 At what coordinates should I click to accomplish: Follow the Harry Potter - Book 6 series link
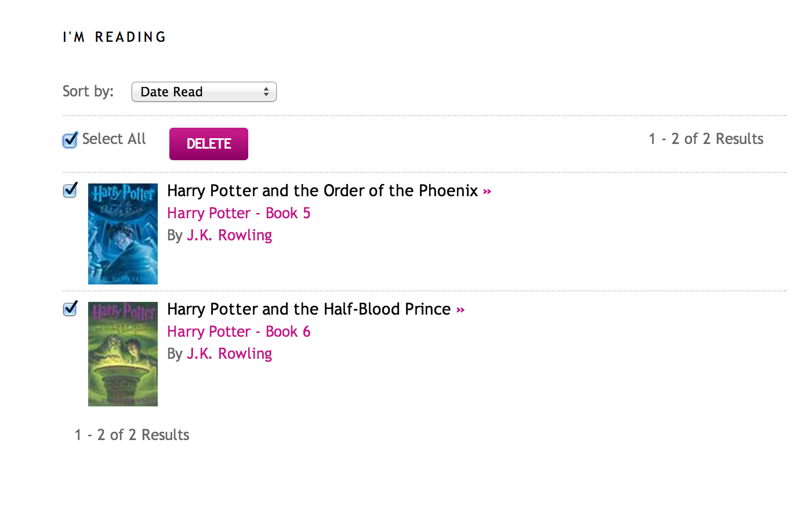238,331
